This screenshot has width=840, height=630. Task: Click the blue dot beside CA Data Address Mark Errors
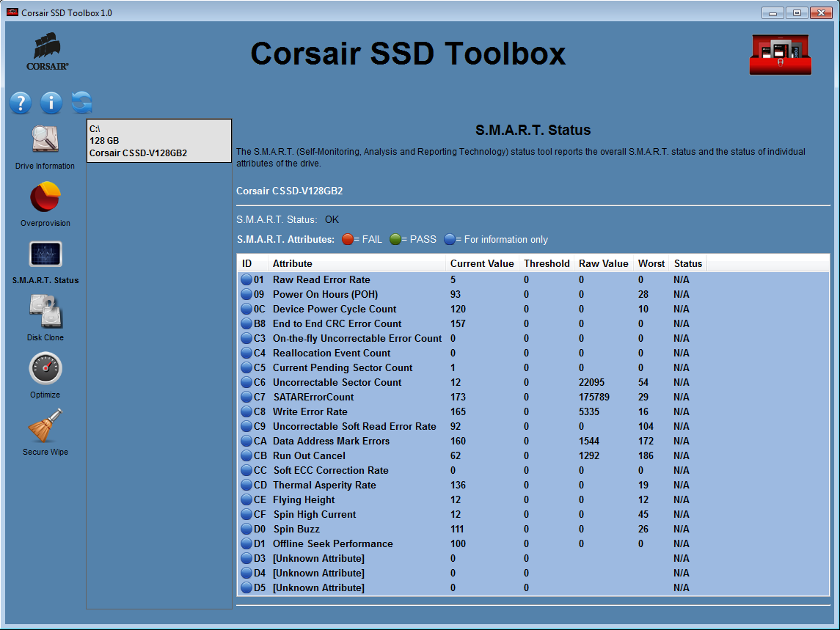pos(246,441)
